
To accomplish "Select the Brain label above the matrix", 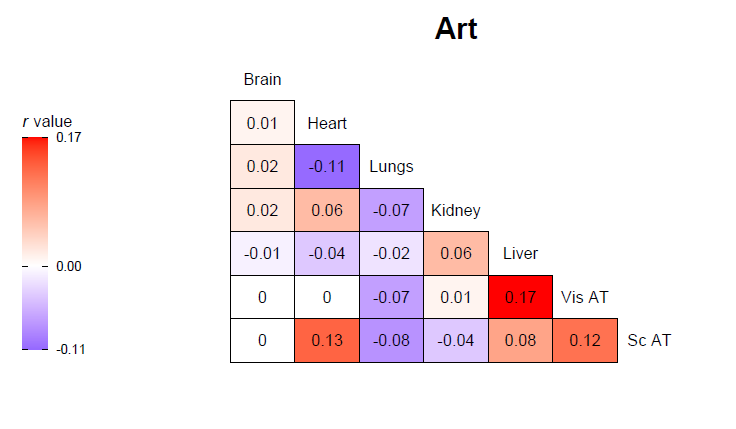I will click(262, 80).
